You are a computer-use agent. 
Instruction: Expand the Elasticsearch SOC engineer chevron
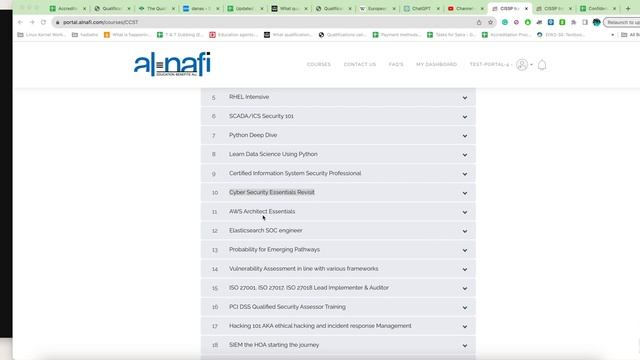(x=464, y=231)
